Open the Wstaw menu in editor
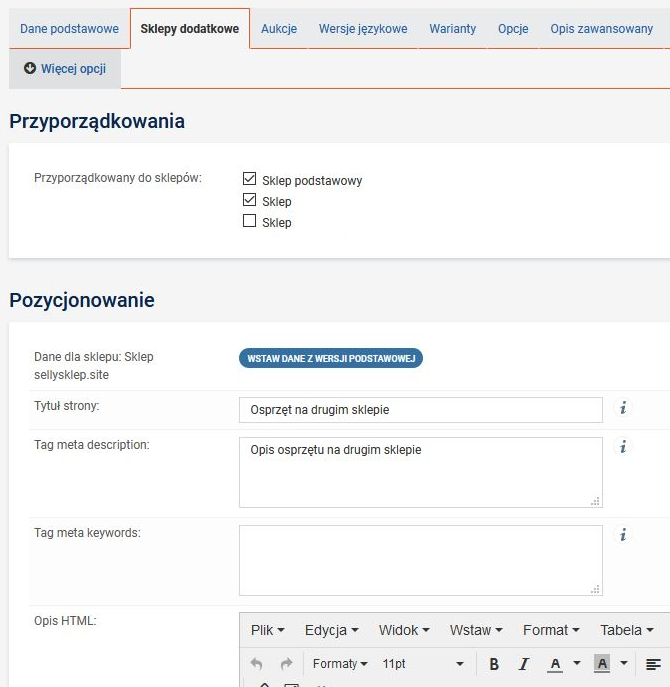The image size is (670, 687). coord(475,630)
